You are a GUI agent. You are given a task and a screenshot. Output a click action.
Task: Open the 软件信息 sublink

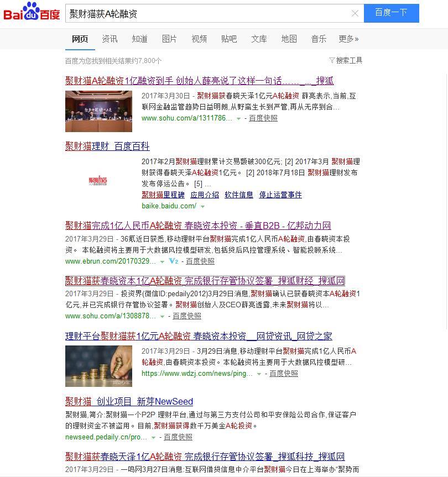(239, 195)
